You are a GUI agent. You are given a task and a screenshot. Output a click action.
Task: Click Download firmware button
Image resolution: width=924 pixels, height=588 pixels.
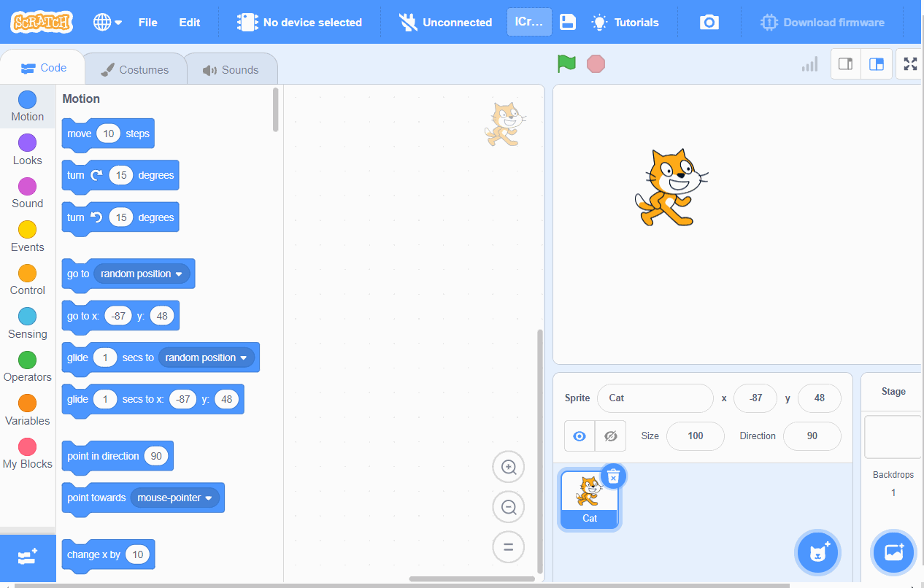[x=823, y=22]
